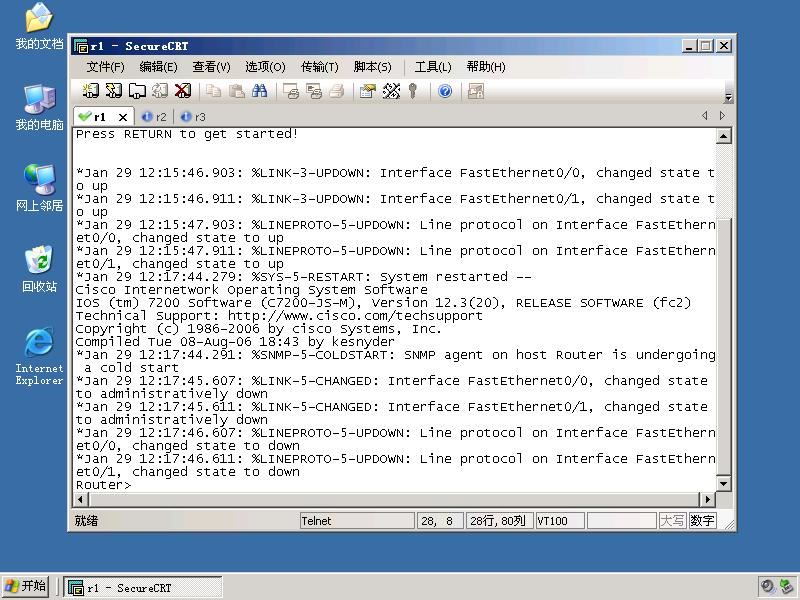Viewport: 800px width, 600px height.
Task: Click the Telnet status bar field
Action: [357, 521]
